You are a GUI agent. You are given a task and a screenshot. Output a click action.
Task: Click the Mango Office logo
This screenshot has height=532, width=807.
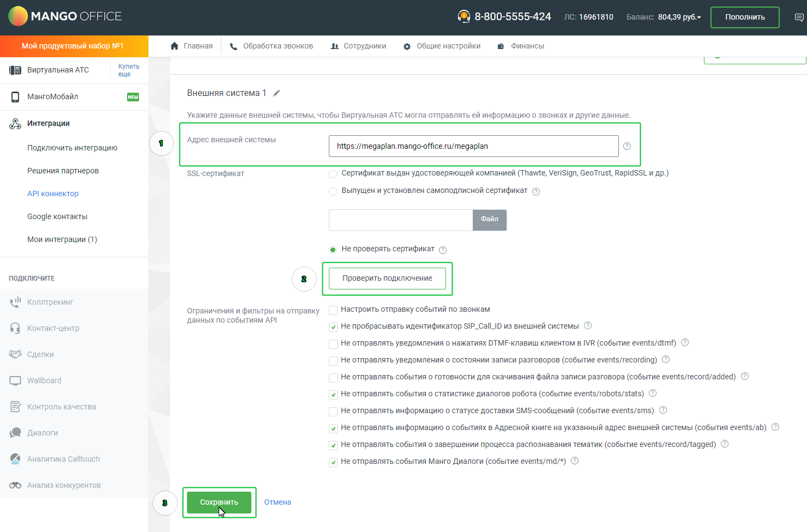point(65,16)
